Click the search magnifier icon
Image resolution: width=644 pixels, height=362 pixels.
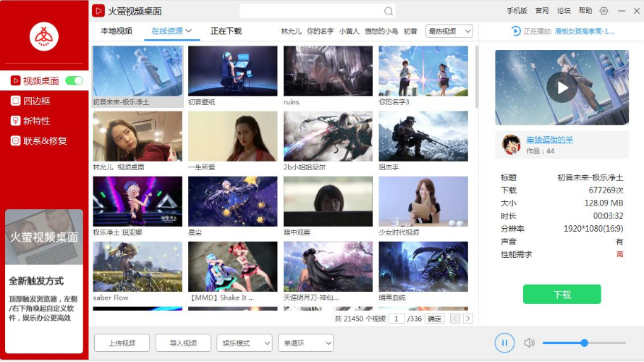388,11
